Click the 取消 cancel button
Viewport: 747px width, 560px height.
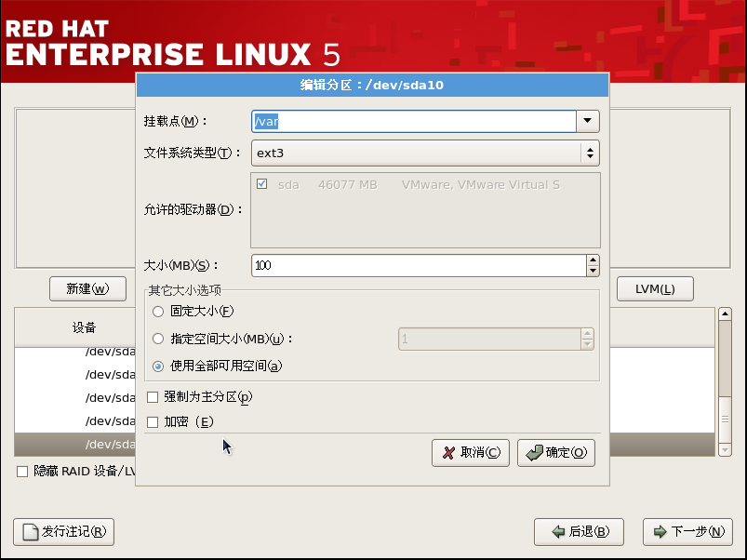pyautogui.click(x=470, y=452)
